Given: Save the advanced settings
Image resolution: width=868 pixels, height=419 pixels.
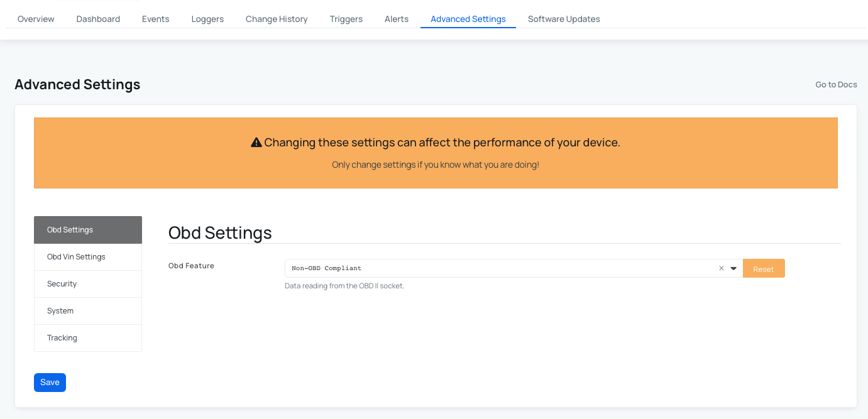Looking at the screenshot, I should (x=50, y=383).
